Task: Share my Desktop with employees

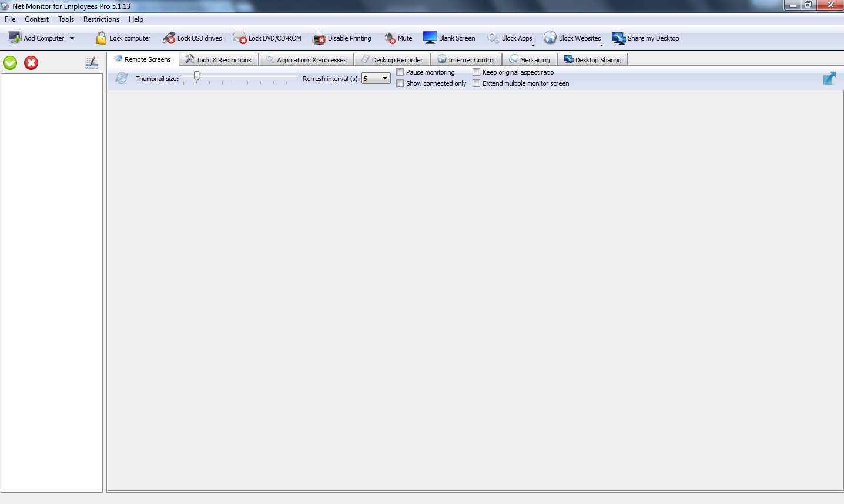Action: (645, 38)
